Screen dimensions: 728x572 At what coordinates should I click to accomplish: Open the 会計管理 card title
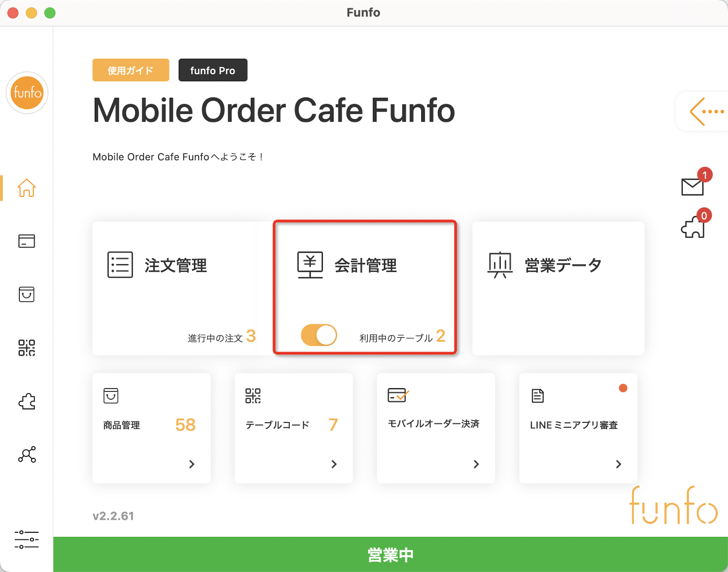(366, 266)
